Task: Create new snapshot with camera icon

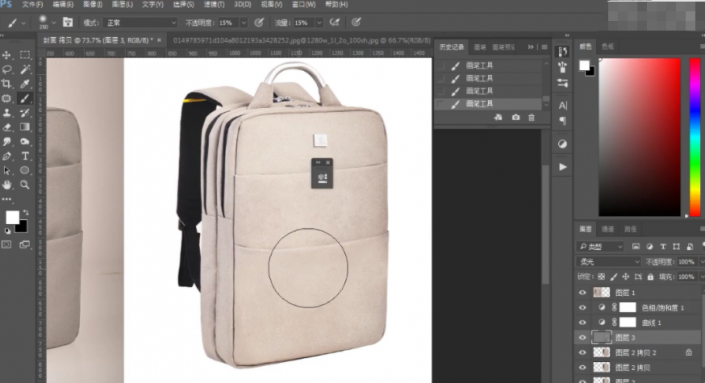Action: click(515, 117)
